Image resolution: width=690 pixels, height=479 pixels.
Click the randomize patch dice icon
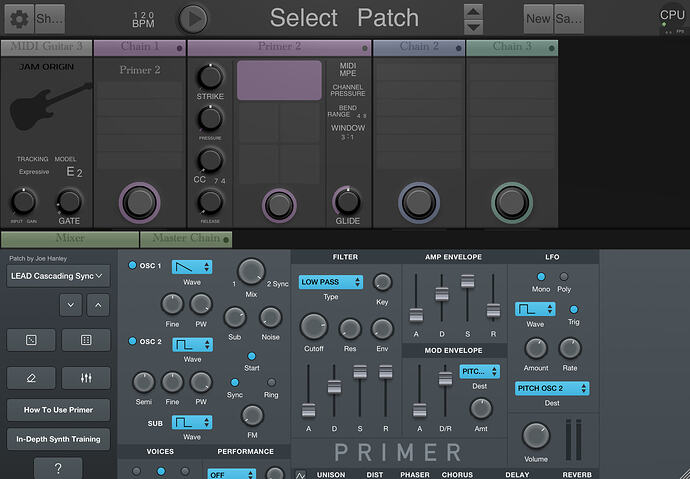[31, 340]
